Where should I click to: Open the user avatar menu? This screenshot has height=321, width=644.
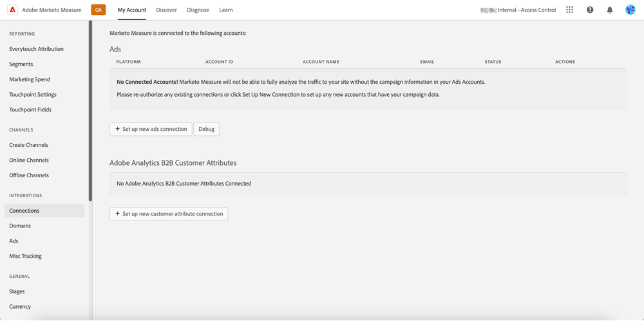coord(630,10)
